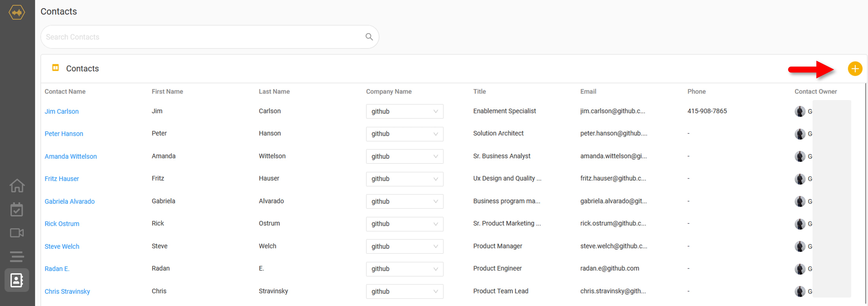Open the Home sidebar icon
868x306 pixels.
pos(17,185)
